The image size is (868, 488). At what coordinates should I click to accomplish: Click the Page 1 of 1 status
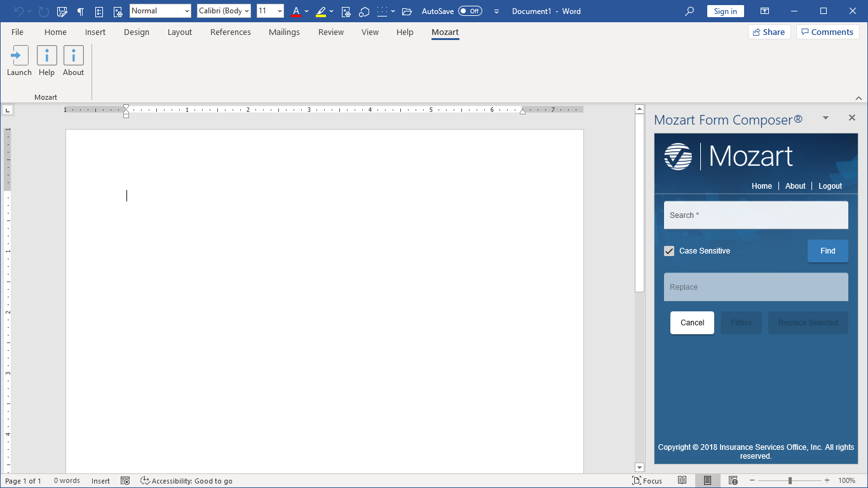tap(23, 481)
